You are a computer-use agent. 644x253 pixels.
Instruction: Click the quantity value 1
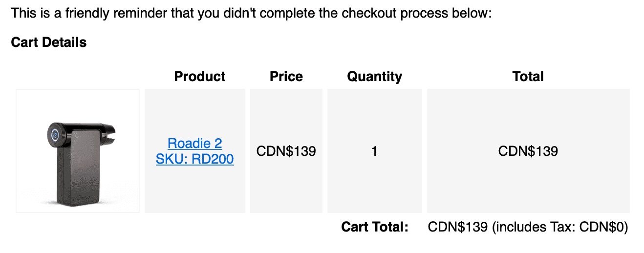(x=375, y=151)
